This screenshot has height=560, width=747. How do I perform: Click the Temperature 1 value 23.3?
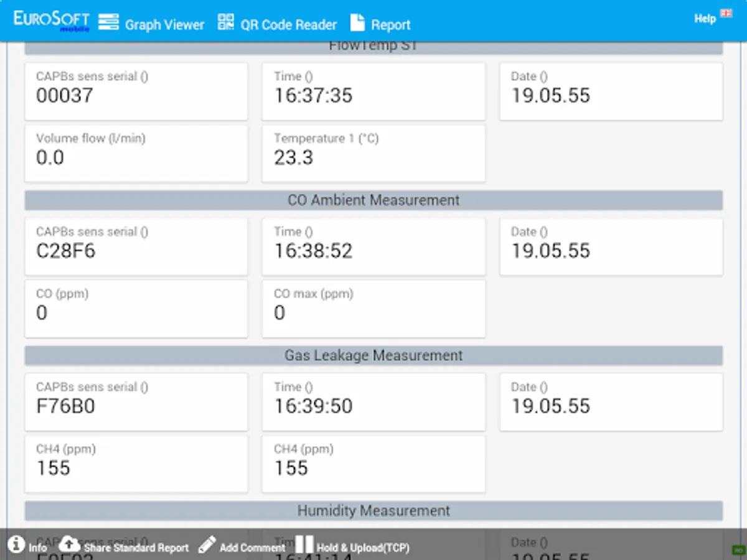point(294,157)
